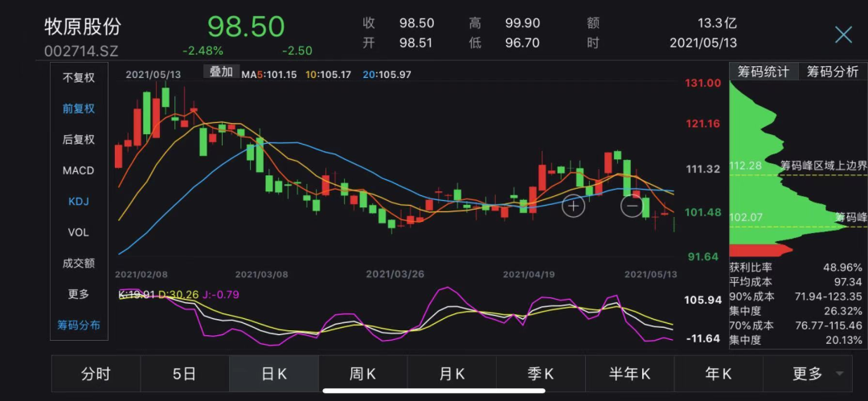The height and width of the screenshot is (401, 868).
Task: Switch indicator to VOL
Action: 79,232
